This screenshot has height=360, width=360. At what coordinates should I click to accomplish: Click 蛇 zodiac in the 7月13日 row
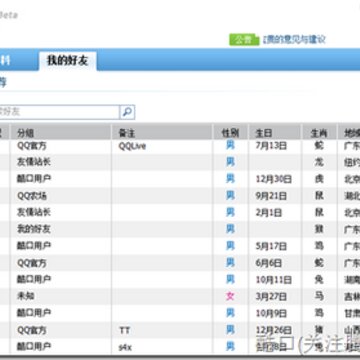(x=319, y=146)
